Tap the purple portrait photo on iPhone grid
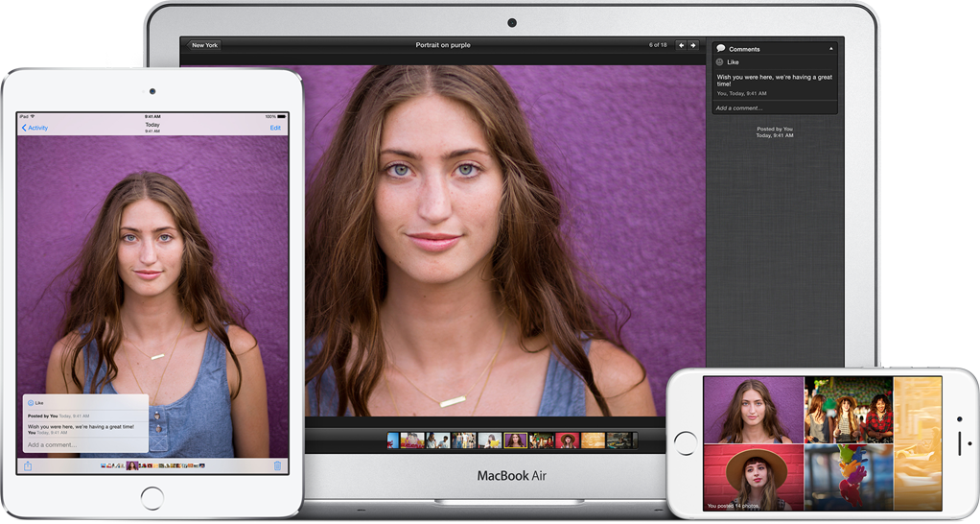Viewport: 980px width, 524px height. point(753,410)
